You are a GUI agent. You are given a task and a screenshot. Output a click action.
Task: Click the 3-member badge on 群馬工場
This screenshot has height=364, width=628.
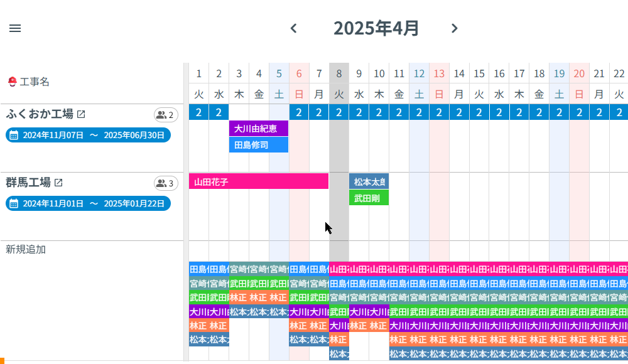click(165, 183)
